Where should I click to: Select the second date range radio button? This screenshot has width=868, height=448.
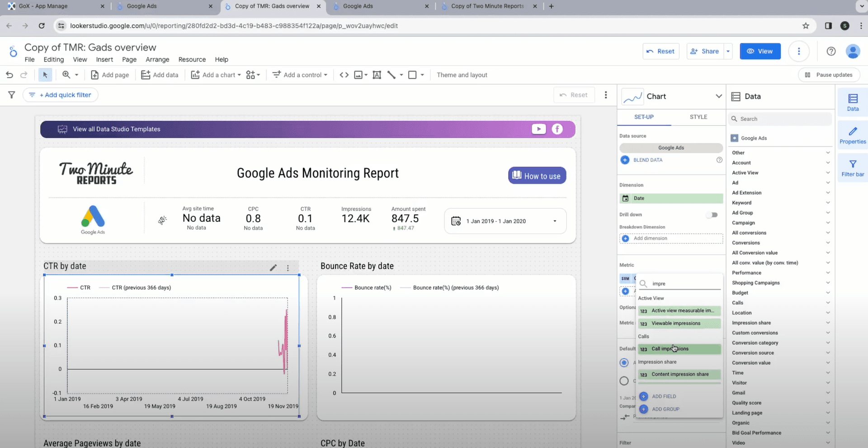point(624,381)
